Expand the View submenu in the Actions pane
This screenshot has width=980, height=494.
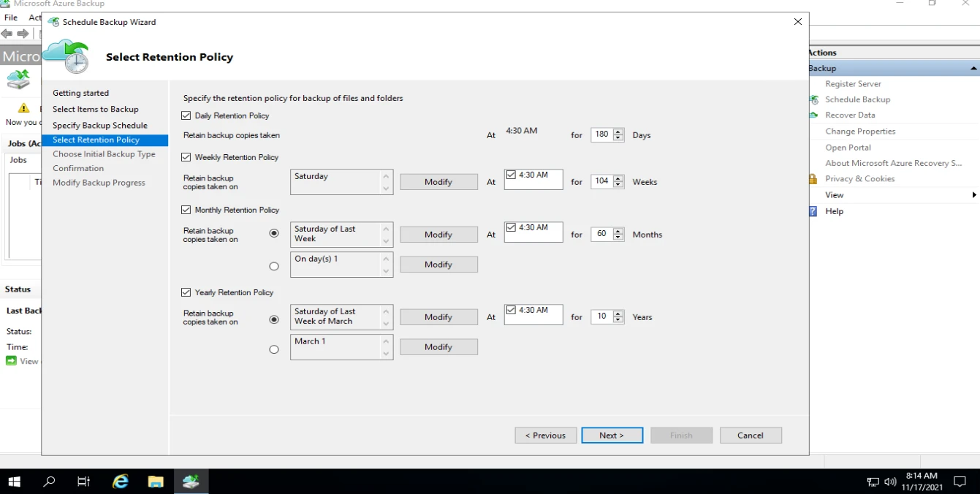tap(975, 195)
